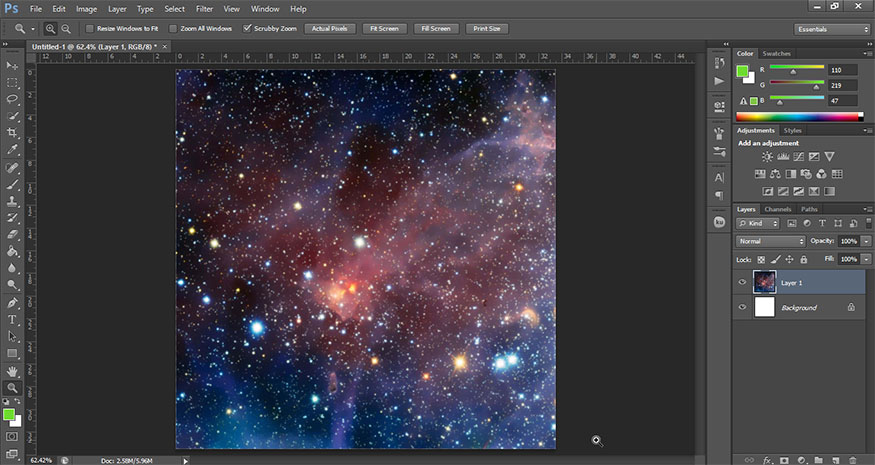Click the Fill Screen button
Screen dimensions: 875x465
(x=436, y=28)
